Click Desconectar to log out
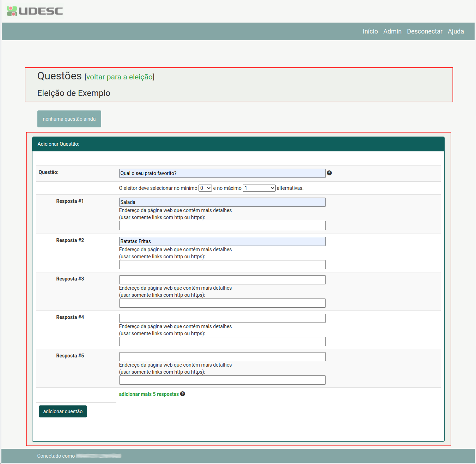The image size is (476, 464). point(424,31)
